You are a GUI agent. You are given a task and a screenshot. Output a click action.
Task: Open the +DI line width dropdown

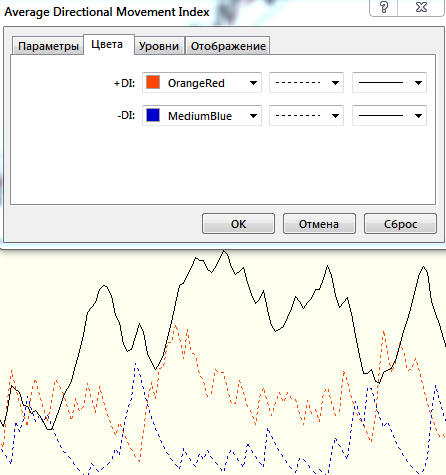click(x=389, y=82)
